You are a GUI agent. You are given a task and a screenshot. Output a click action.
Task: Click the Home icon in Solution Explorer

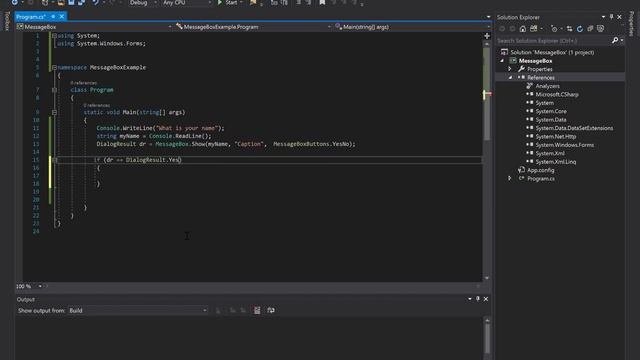[x=522, y=29]
